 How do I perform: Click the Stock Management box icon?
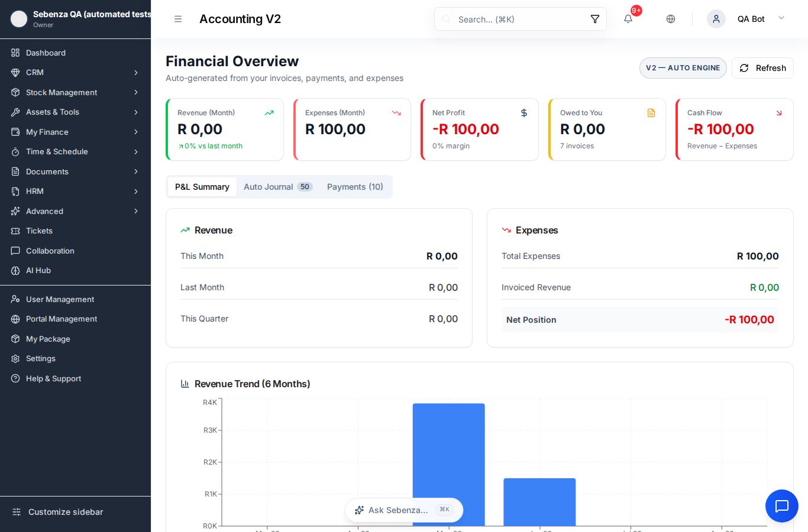point(15,92)
